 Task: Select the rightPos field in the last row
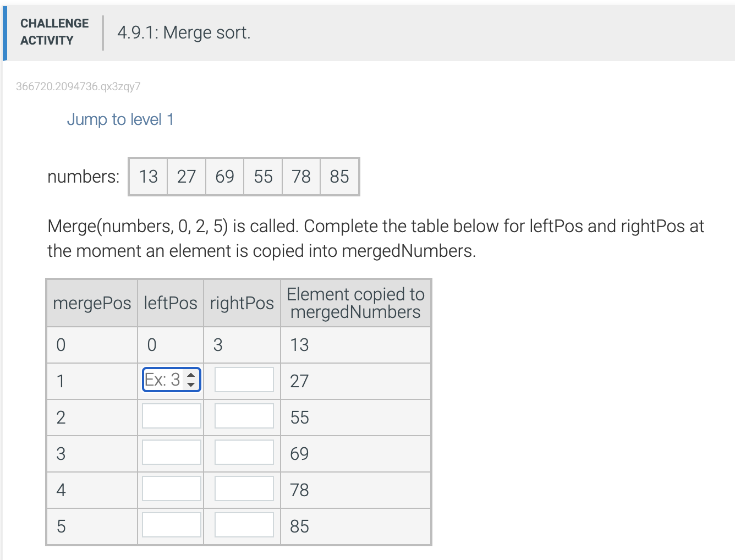[244, 525]
